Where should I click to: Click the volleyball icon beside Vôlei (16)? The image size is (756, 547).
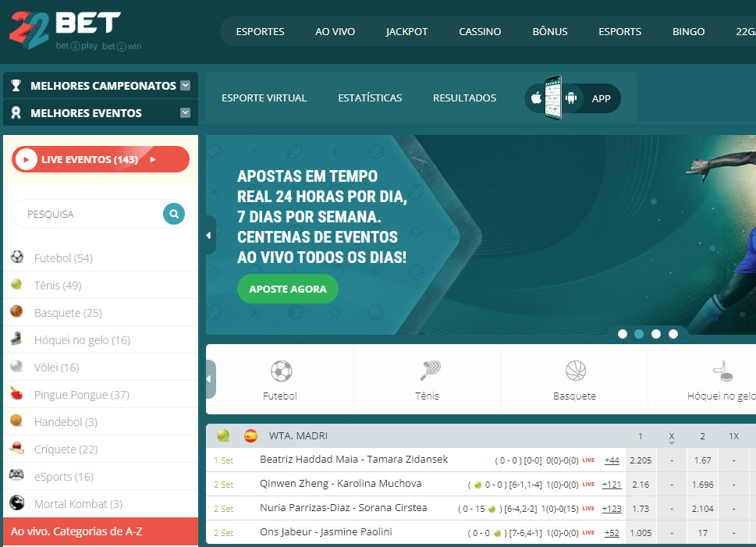point(16,366)
